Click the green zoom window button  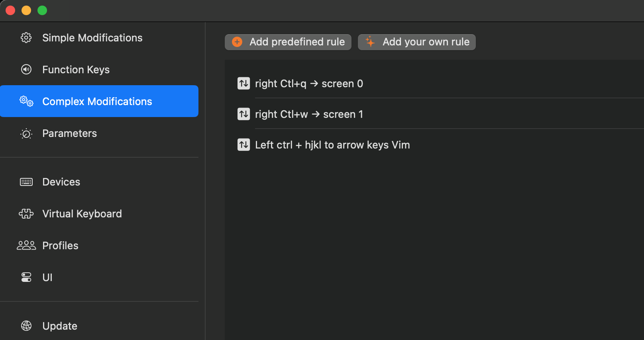[42, 10]
